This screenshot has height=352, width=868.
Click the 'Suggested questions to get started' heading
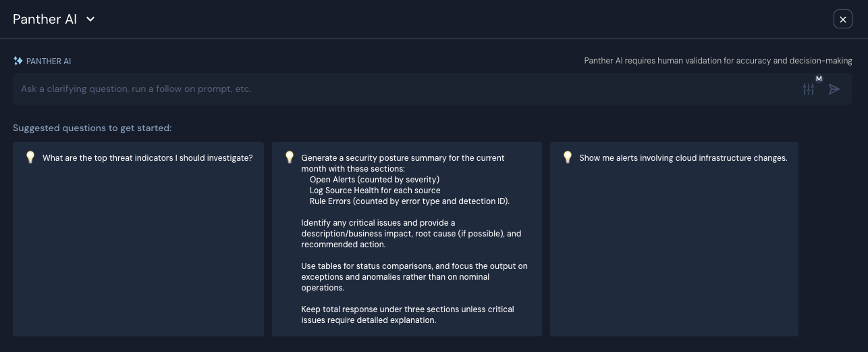[x=92, y=128]
